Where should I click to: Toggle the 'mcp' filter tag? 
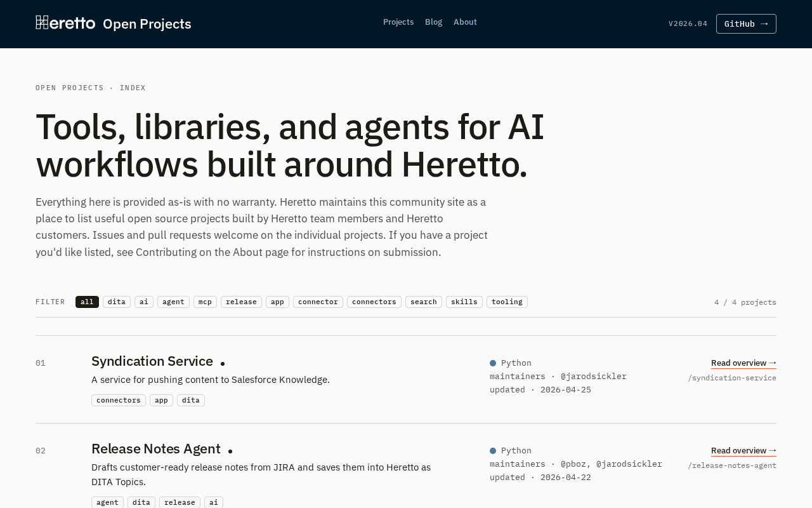tap(205, 302)
